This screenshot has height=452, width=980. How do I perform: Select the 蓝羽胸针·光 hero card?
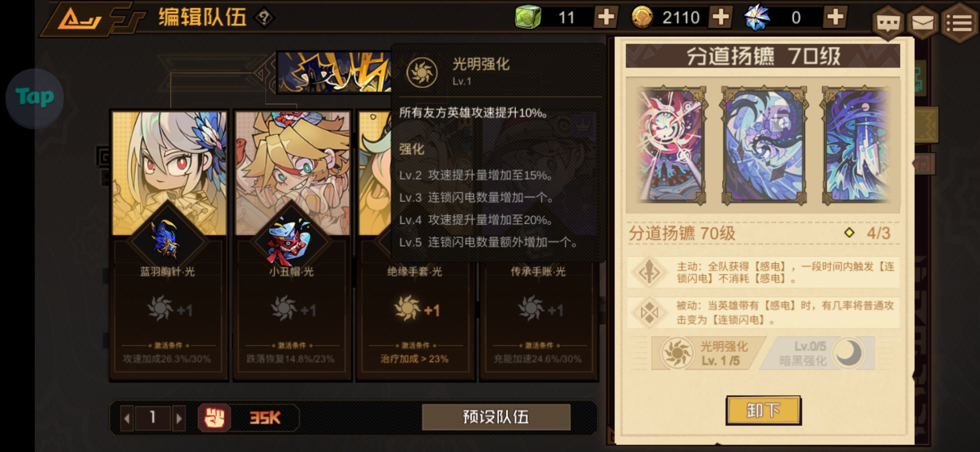click(x=169, y=245)
